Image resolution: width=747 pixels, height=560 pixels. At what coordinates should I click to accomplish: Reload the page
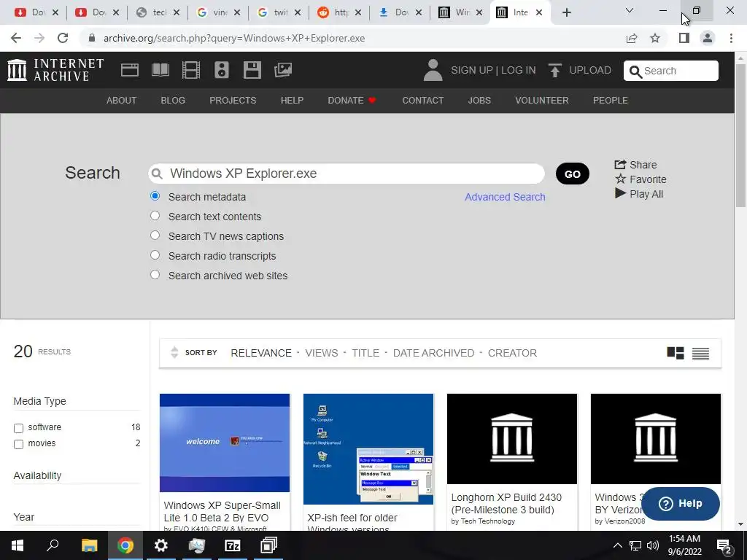click(x=63, y=38)
